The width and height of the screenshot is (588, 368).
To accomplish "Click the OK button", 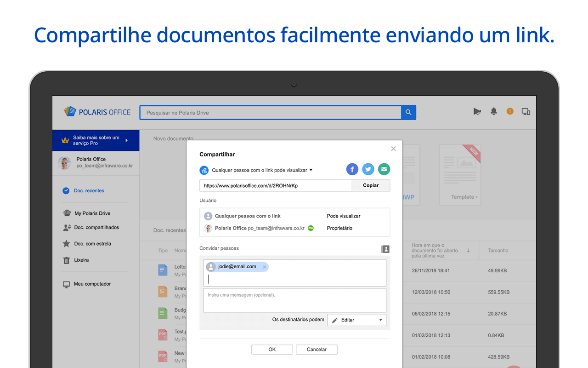I will [x=272, y=350].
